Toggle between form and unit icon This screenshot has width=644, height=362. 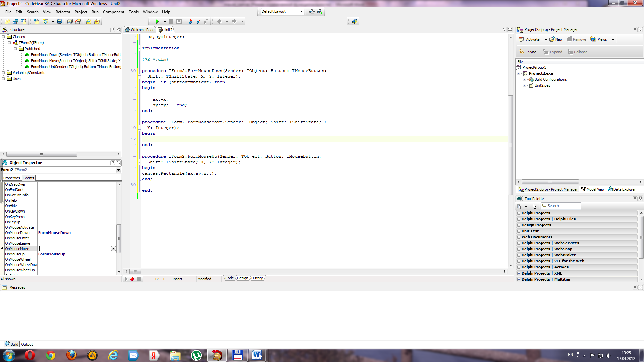[24, 21]
